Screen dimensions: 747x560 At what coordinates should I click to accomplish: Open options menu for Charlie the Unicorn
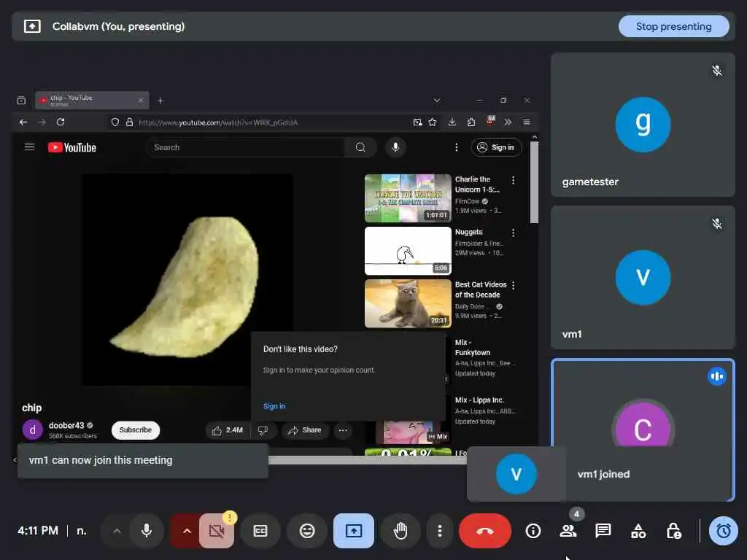[513, 180]
